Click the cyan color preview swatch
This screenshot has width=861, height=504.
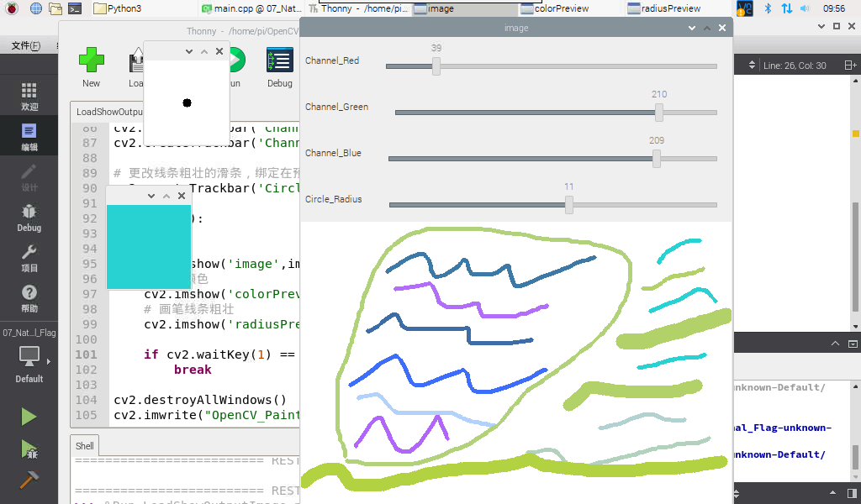point(149,247)
